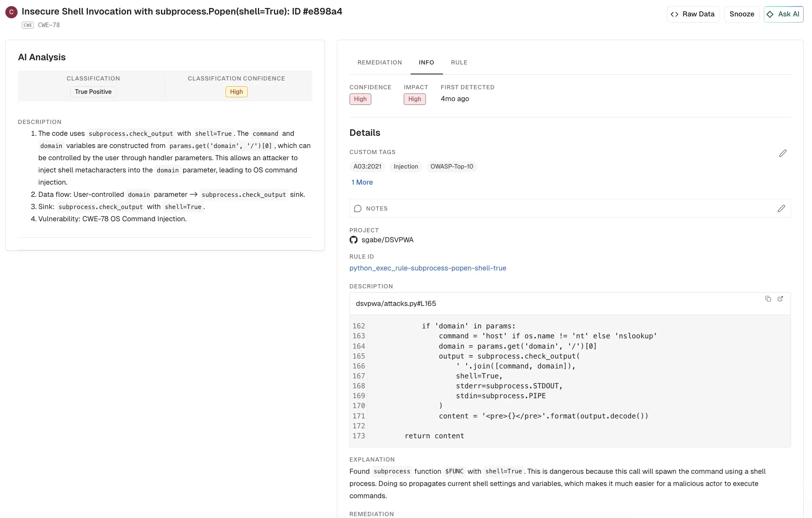Click the 4mo ago first detected value
Viewport: 812px width, 518px height.
point(454,98)
